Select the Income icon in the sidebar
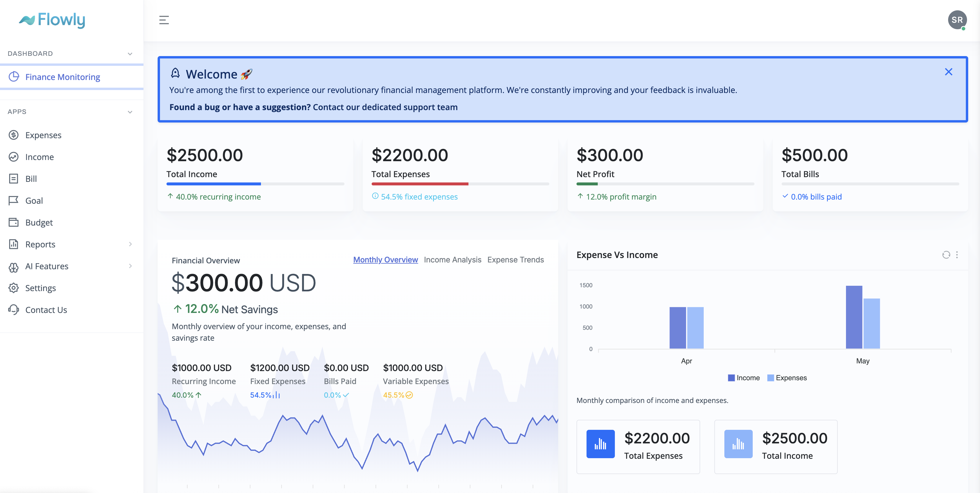This screenshot has width=980, height=493. point(14,157)
